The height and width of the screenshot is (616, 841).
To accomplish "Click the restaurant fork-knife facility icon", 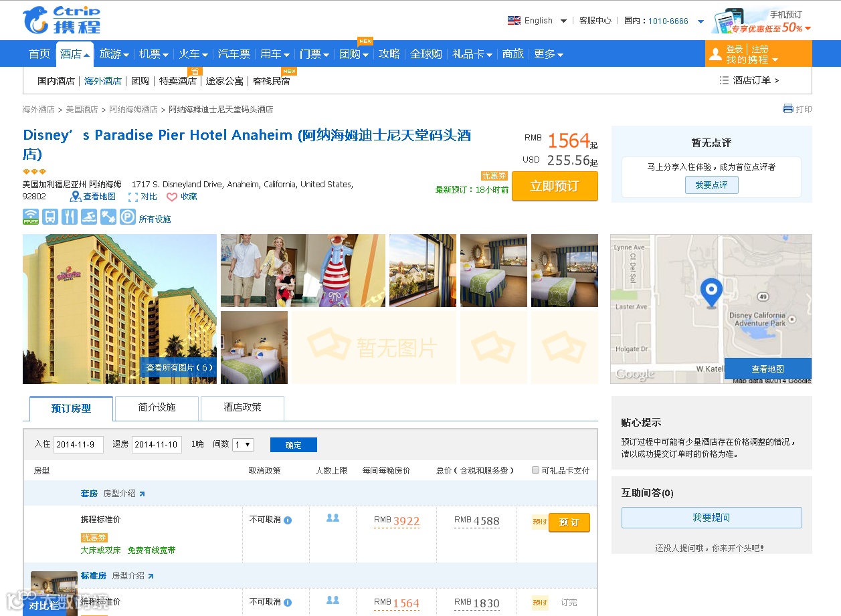I will click(x=70, y=217).
